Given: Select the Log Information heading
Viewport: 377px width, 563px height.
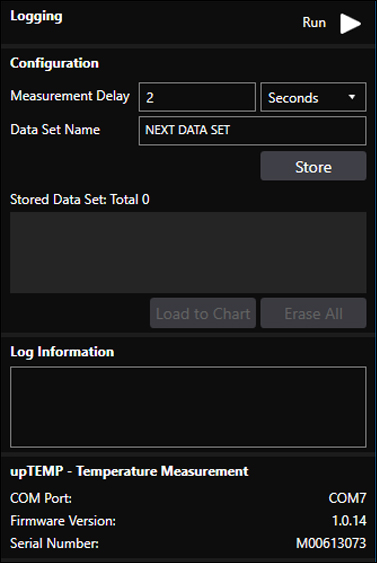Looking at the screenshot, I should click(x=62, y=352).
